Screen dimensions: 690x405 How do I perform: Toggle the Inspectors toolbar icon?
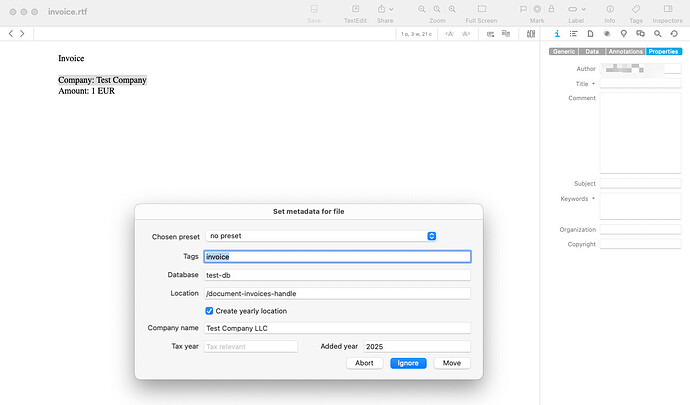coord(666,10)
